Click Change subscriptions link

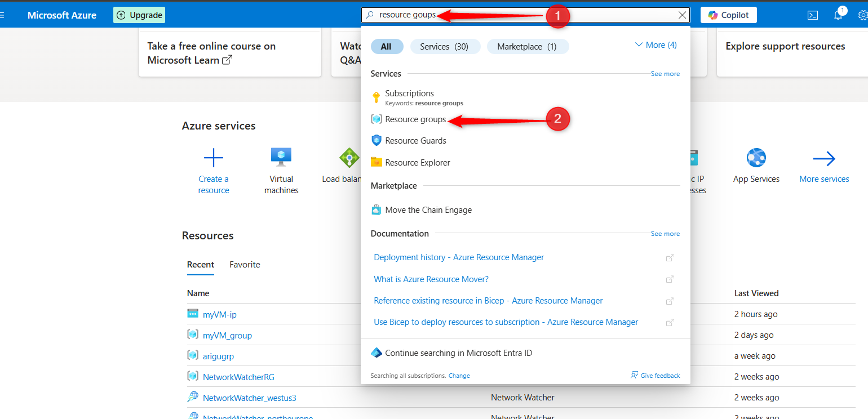459,376
